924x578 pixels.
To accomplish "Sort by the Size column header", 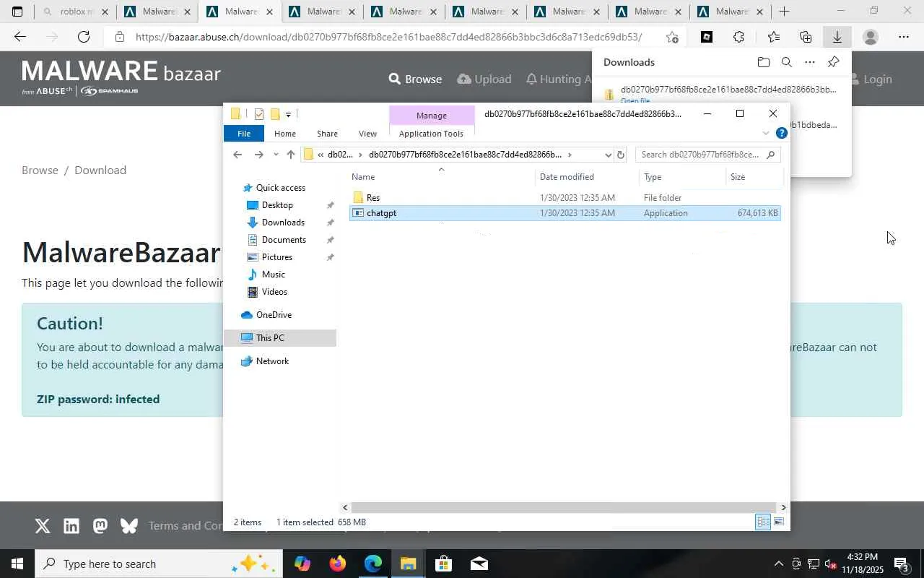I will click(x=754, y=177).
